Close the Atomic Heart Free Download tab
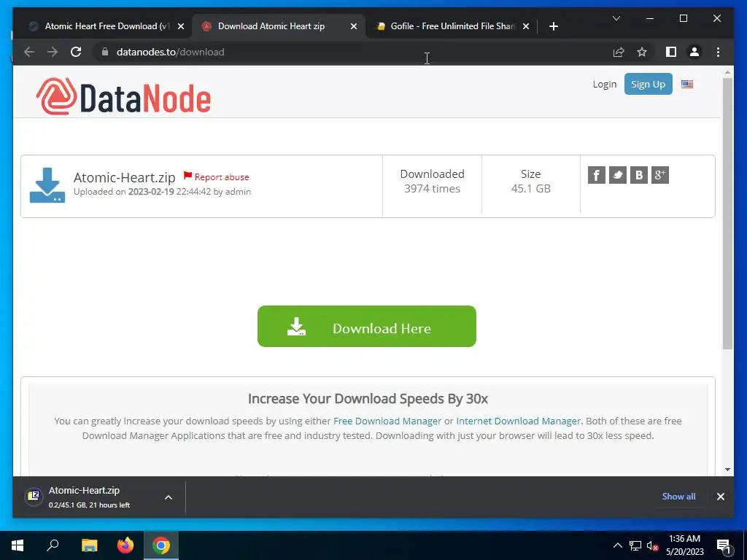Screen dimensions: 747x560 click(x=181, y=26)
